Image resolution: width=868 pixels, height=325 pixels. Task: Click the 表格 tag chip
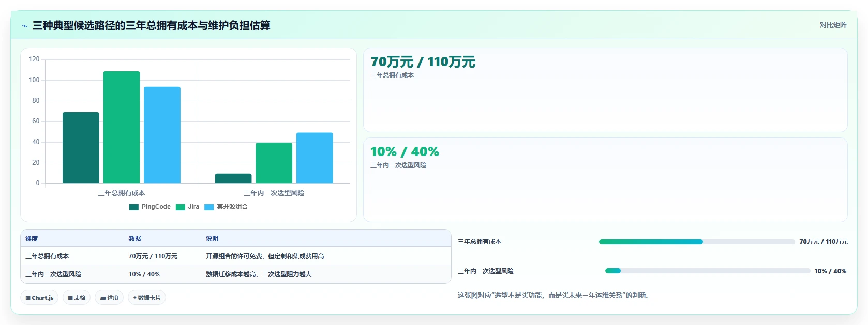click(77, 298)
